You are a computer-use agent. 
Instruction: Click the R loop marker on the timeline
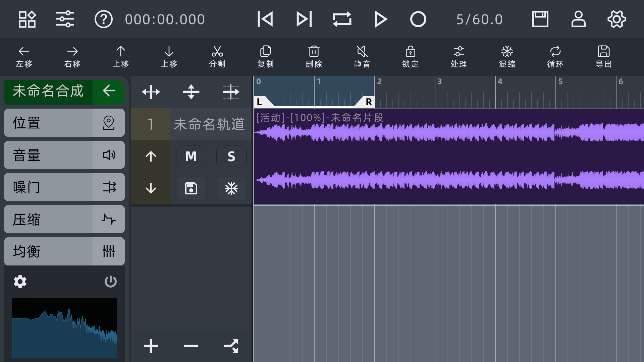(x=368, y=102)
